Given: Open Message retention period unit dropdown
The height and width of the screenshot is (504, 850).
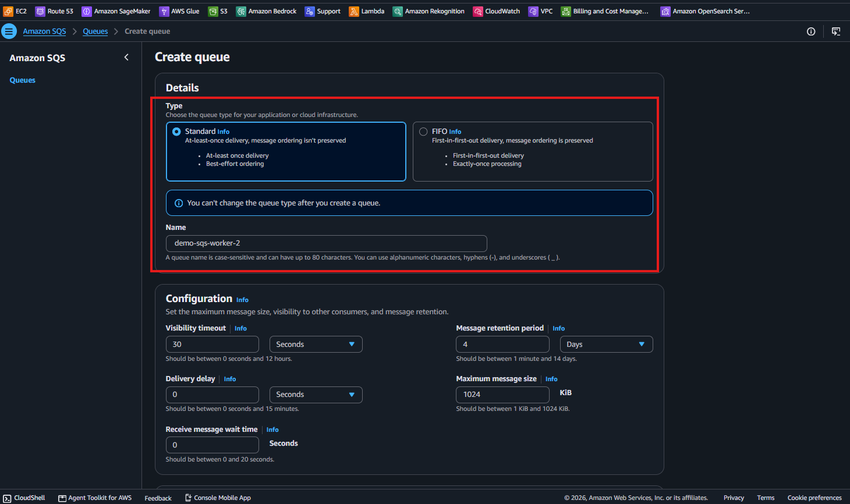Looking at the screenshot, I should (606, 345).
